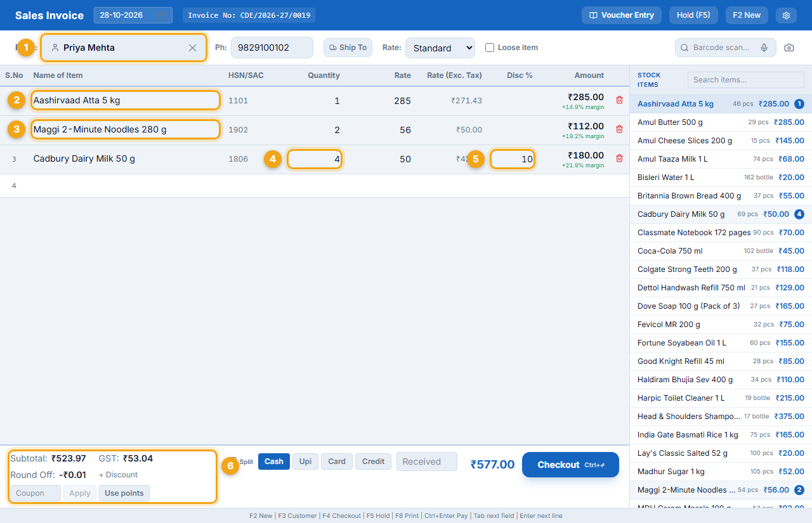Enable the Loose item checkbox
The image size is (812, 523).
(490, 48)
